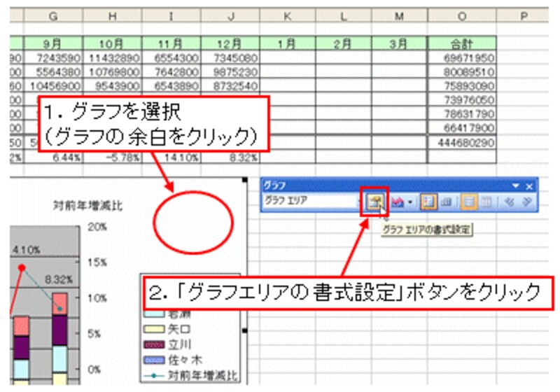Select column O header
This screenshot has width=560, height=392.
(x=462, y=16)
